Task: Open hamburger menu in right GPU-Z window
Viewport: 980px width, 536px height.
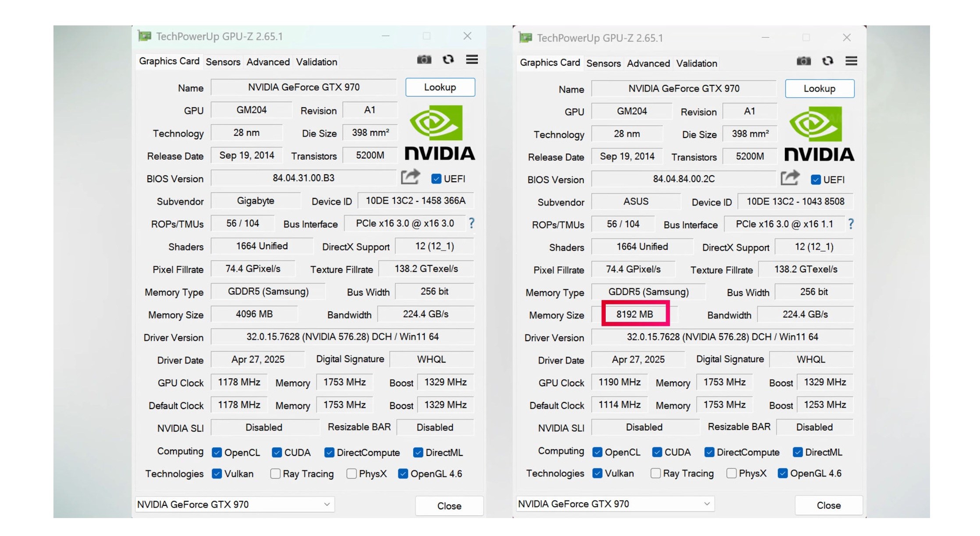Action: (851, 61)
